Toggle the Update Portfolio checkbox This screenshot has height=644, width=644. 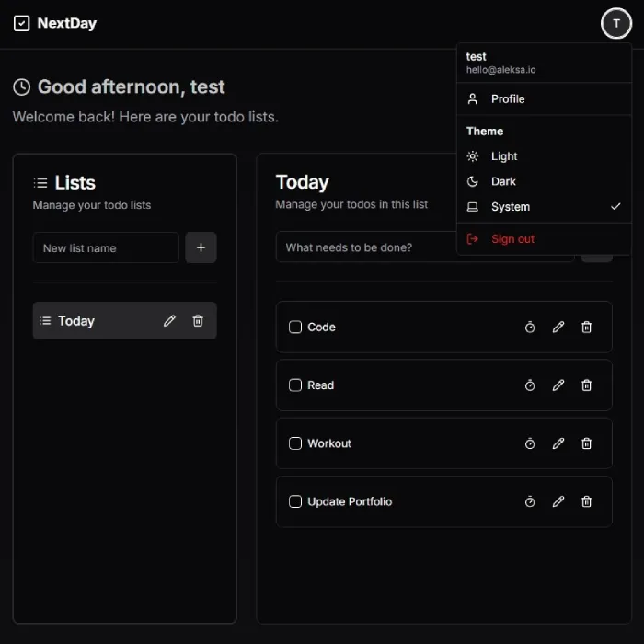295,502
